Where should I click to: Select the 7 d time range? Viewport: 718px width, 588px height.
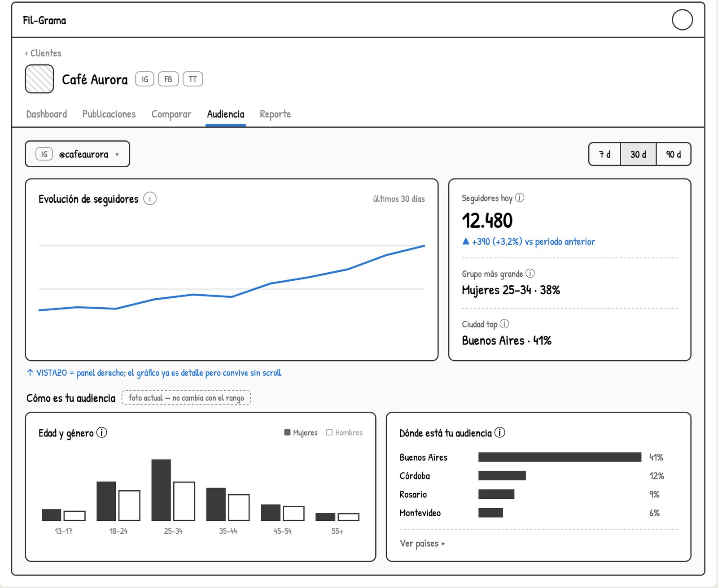point(604,154)
